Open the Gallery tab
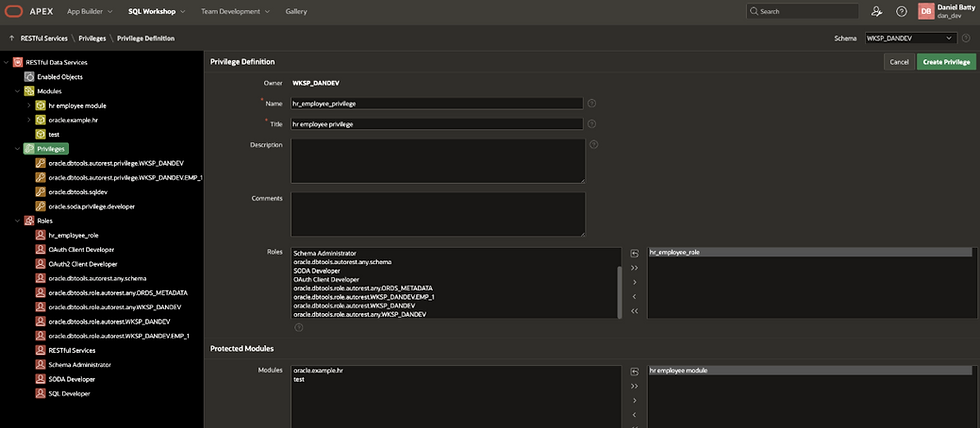The image size is (980, 428). pos(296,11)
